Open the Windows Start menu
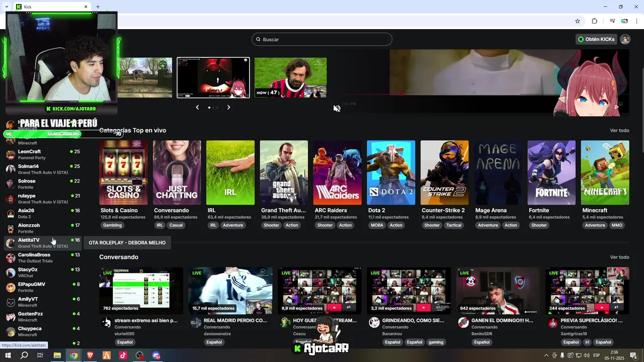 pyautogui.click(x=8, y=355)
